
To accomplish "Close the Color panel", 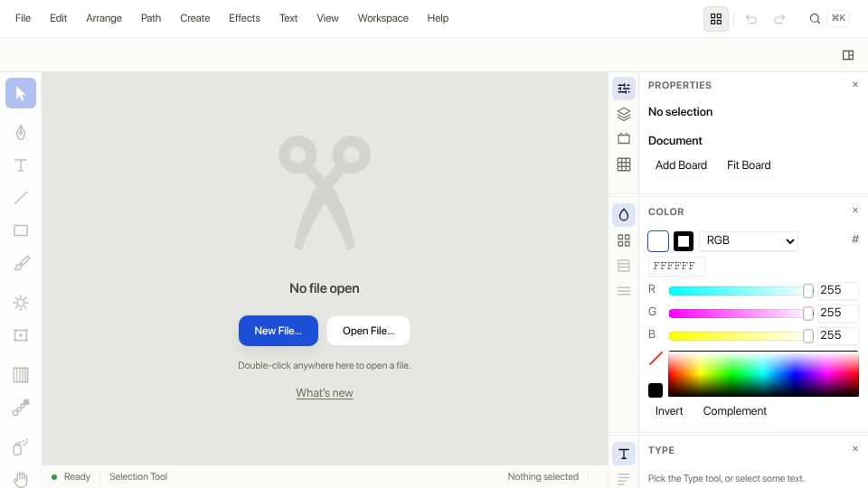I will click(855, 211).
